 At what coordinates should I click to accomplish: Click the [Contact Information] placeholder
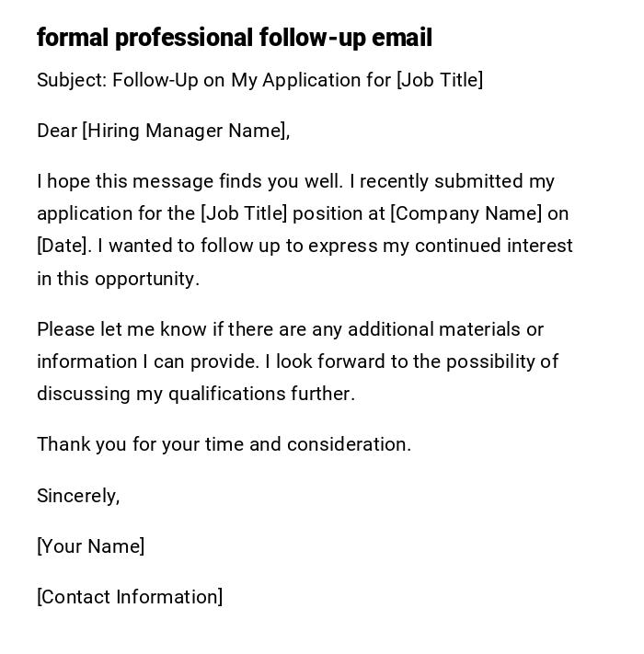coord(130,597)
